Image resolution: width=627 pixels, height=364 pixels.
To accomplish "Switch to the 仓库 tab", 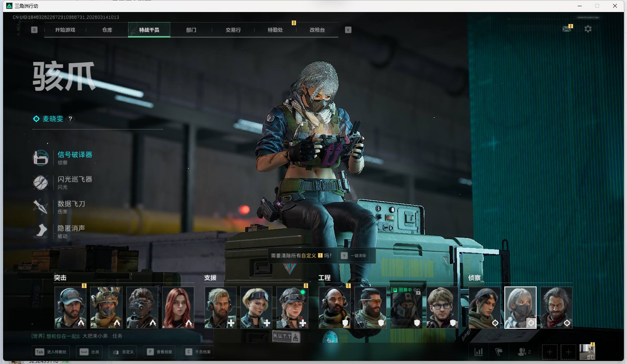I will [x=107, y=30].
